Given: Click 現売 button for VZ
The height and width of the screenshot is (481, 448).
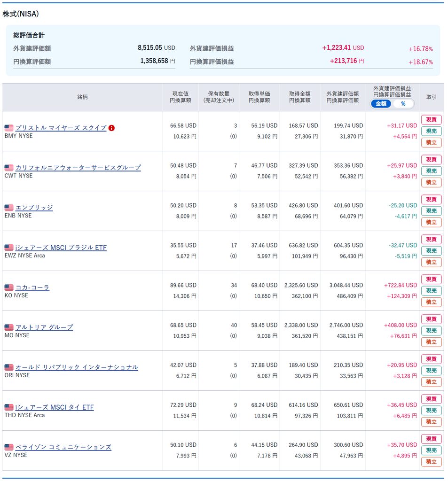Looking at the screenshot, I should [431, 450].
